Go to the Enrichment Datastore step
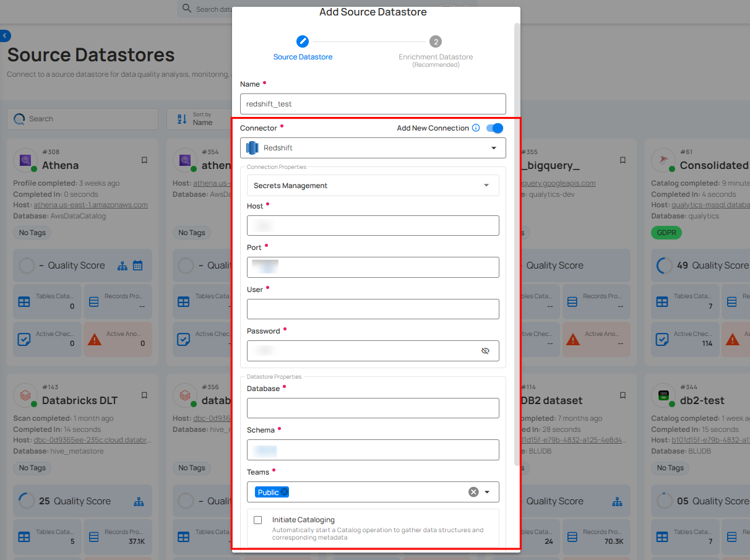 (x=435, y=41)
